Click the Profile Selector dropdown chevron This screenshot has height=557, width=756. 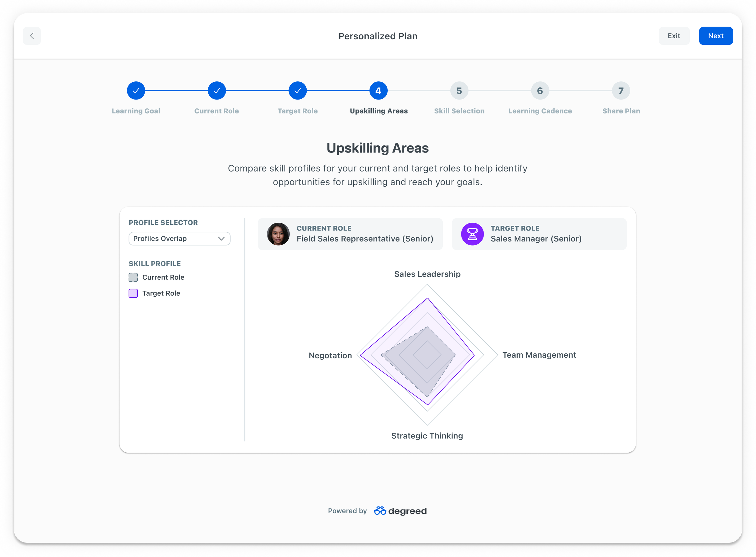221,238
